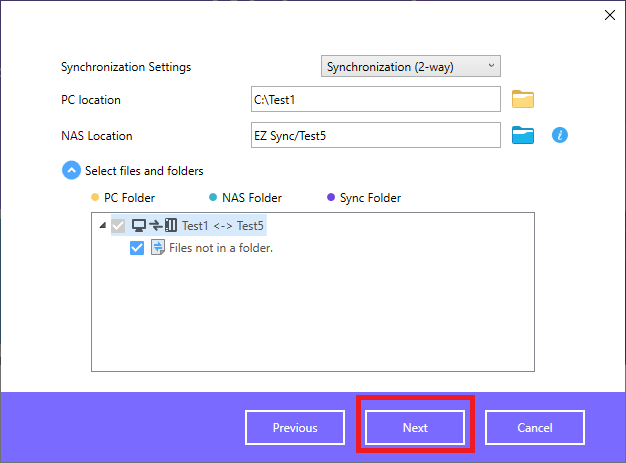Click the blue NAS Location browse folder icon
Screen dimensions: 626x463
[x=523, y=135]
